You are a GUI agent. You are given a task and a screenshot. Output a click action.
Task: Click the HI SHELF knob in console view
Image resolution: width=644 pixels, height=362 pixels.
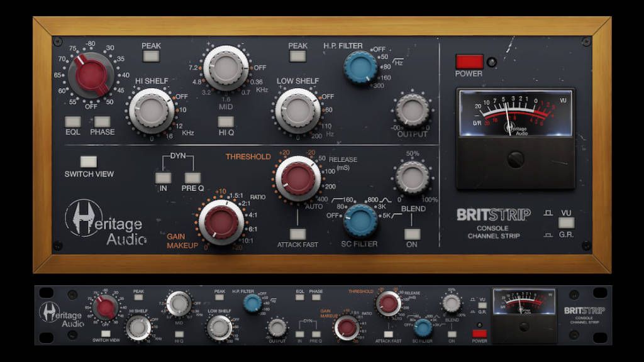click(x=152, y=111)
